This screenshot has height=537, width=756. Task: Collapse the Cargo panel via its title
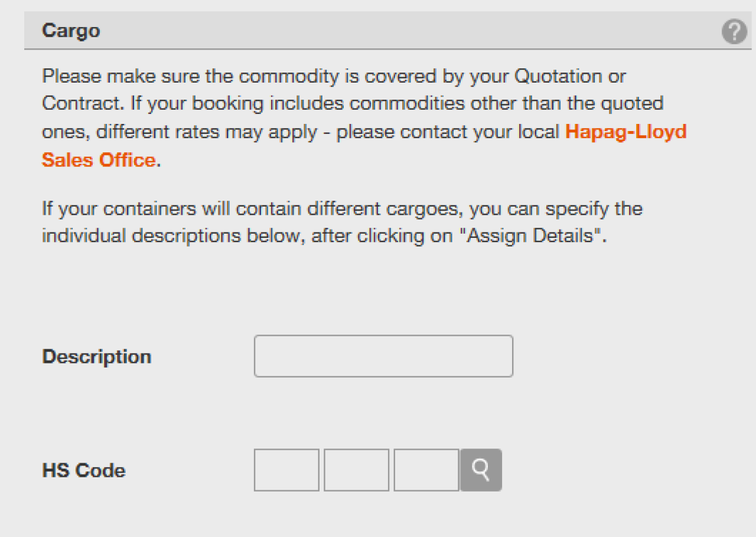click(x=71, y=31)
